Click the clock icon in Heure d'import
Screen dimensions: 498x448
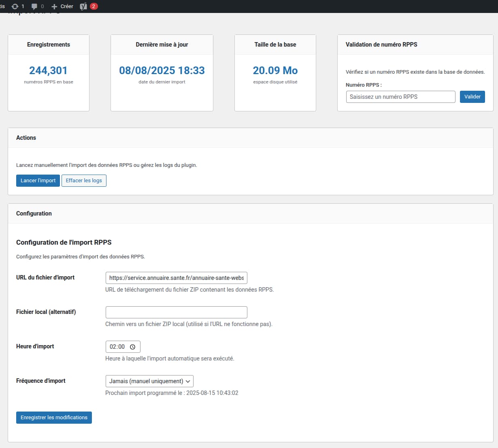point(132,347)
